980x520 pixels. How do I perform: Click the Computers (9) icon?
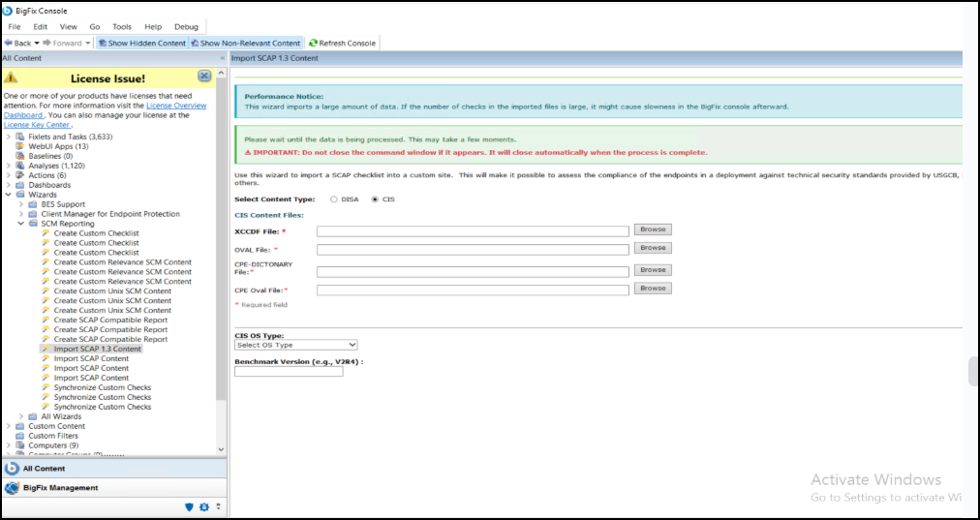[19, 445]
